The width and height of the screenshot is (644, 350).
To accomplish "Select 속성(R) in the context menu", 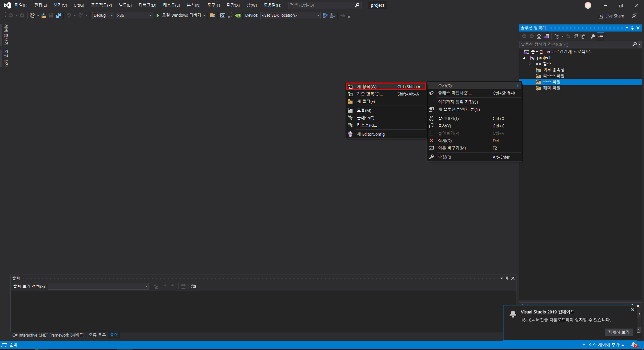I will (x=474, y=157).
